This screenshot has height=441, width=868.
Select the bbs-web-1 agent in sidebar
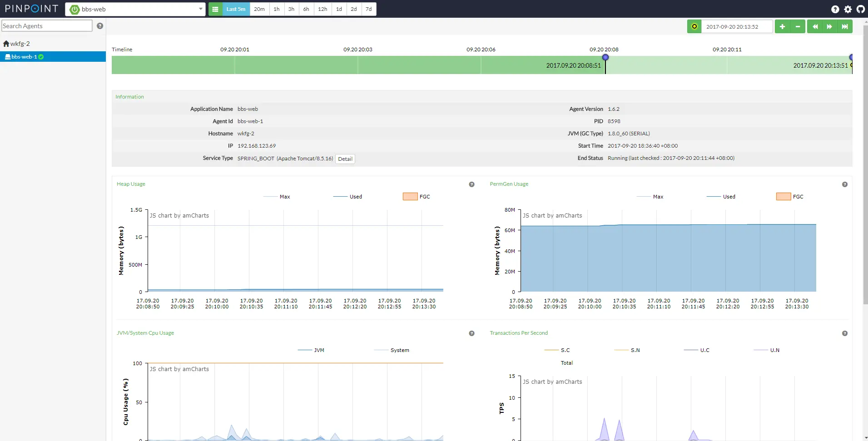tap(53, 57)
